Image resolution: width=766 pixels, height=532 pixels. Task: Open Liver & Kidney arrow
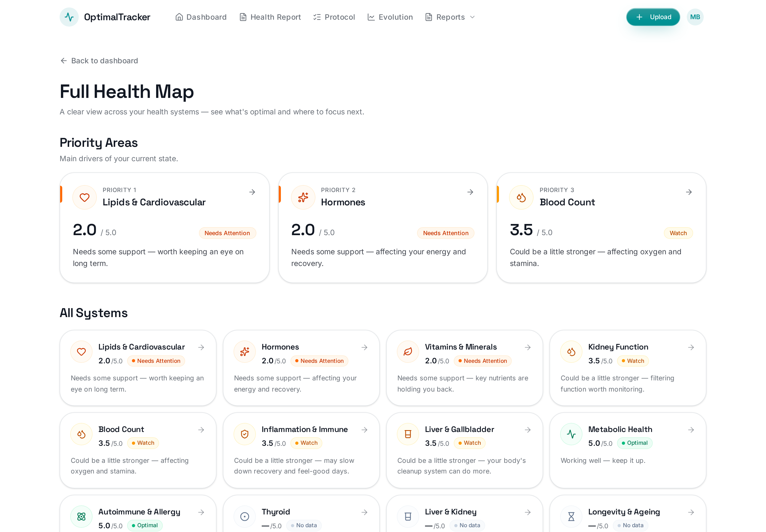pyautogui.click(x=527, y=512)
